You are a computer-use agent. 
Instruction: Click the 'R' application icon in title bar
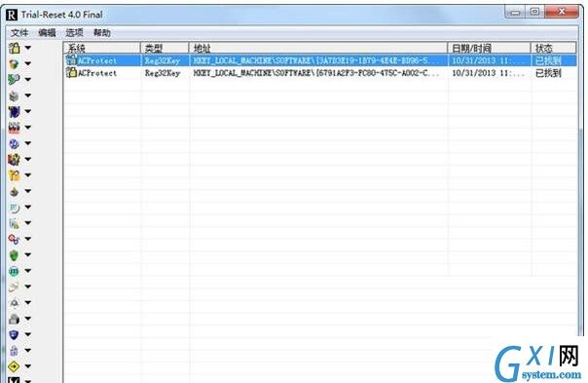click(x=12, y=15)
